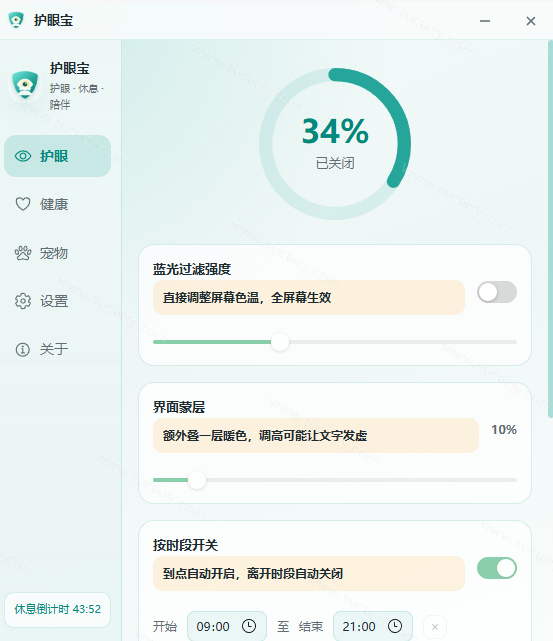Screen dimensions: 553x641
Task: Click the gear icon for 设置
Action: point(23,301)
